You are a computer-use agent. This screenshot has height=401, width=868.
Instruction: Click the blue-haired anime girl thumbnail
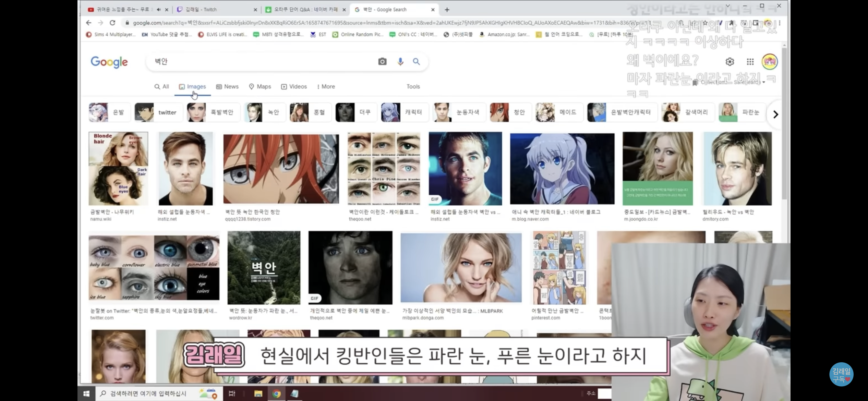click(x=562, y=169)
